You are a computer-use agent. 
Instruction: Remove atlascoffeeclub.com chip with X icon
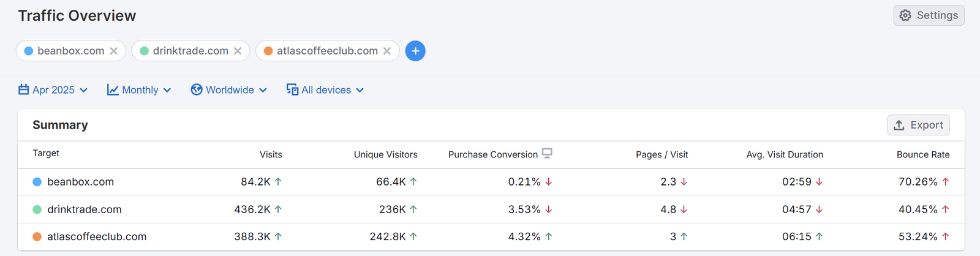tap(387, 51)
